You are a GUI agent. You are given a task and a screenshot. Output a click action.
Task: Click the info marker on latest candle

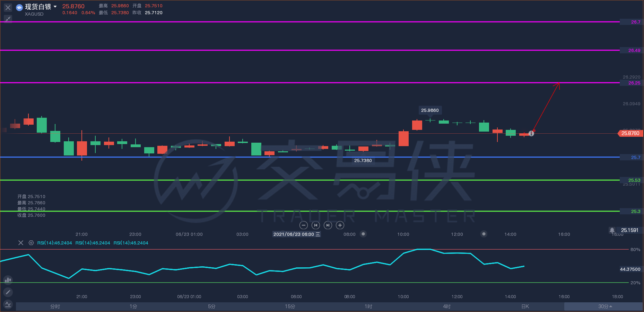[531, 133]
